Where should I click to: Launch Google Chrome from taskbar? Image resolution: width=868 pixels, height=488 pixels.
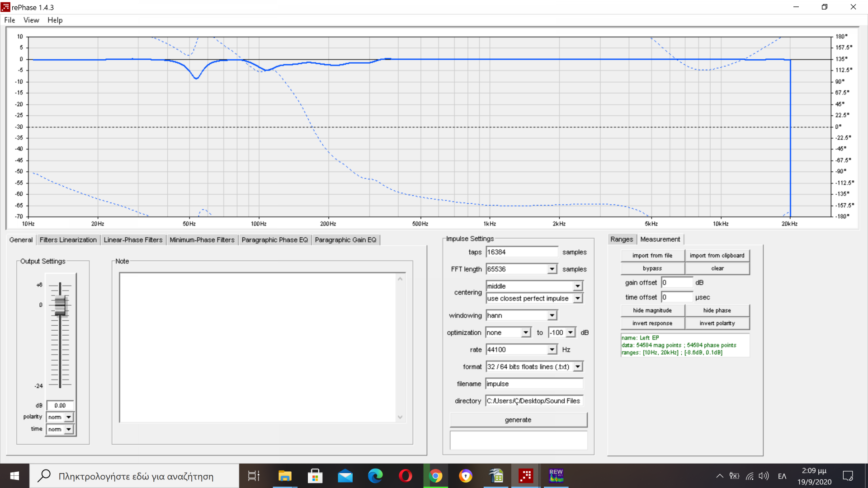pos(435,476)
